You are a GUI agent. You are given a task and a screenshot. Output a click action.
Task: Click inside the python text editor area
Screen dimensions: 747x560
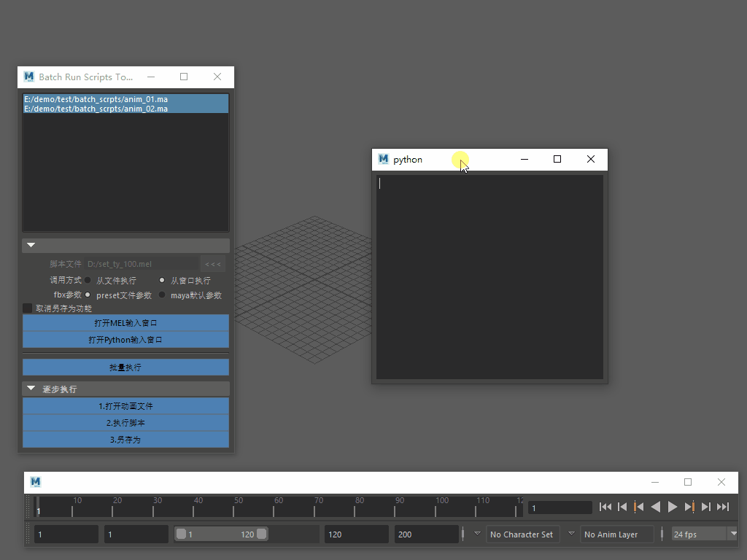(x=489, y=277)
